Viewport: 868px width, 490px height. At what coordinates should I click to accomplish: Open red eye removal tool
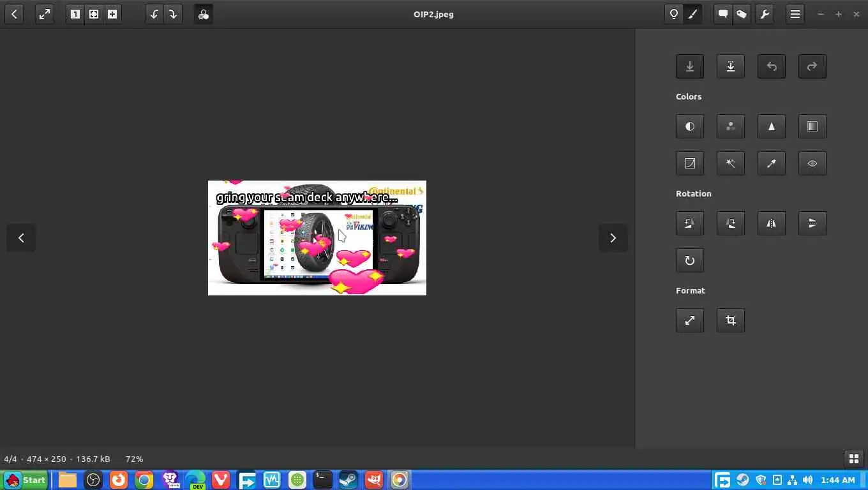click(812, 163)
